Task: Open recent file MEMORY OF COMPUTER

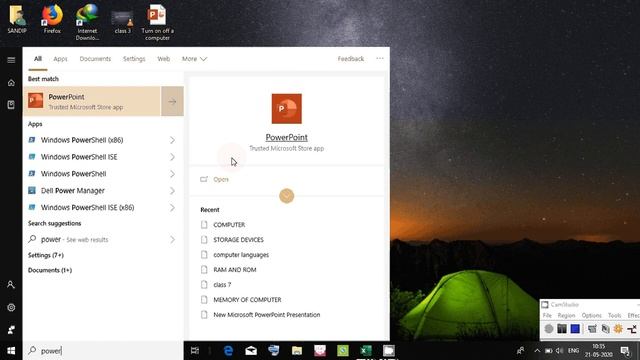Action: (x=247, y=300)
